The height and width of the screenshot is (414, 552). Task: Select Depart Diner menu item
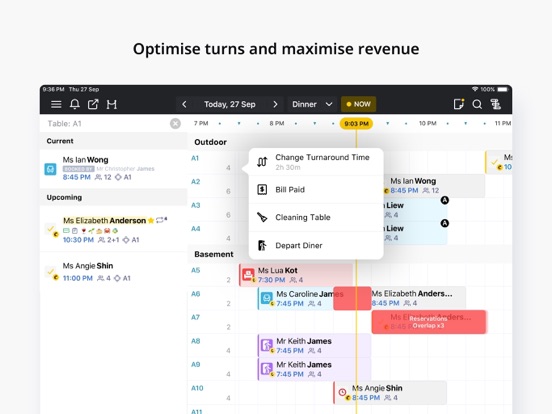pyautogui.click(x=316, y=245)
